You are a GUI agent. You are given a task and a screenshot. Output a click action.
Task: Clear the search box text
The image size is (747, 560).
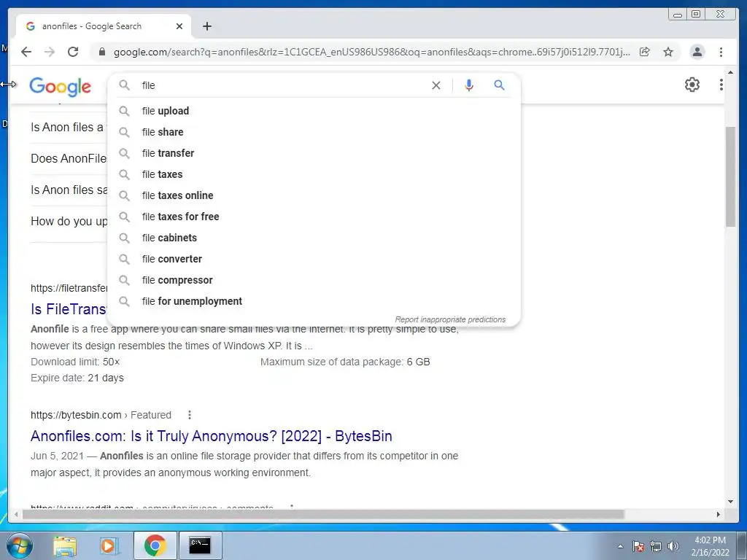coord(436,85)
